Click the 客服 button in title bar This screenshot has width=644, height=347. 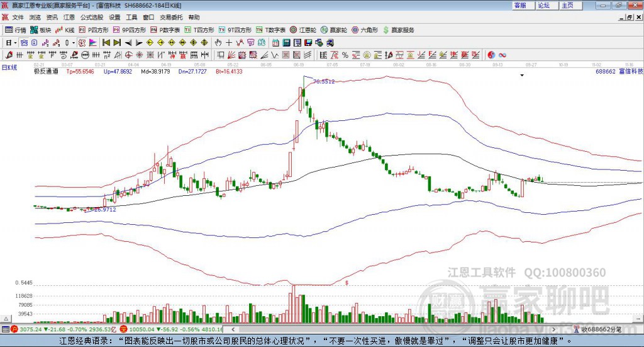click(523, 5)
